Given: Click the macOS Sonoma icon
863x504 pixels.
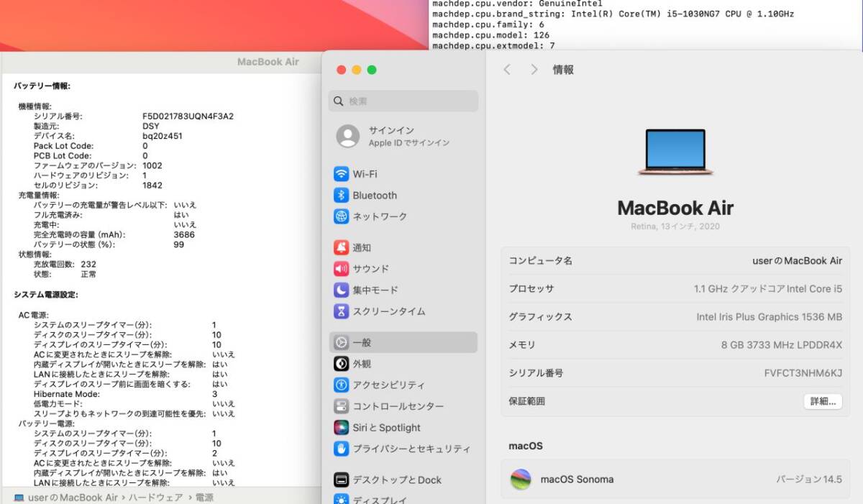Looking at the screenshot, I should click(x=521, y=480).
